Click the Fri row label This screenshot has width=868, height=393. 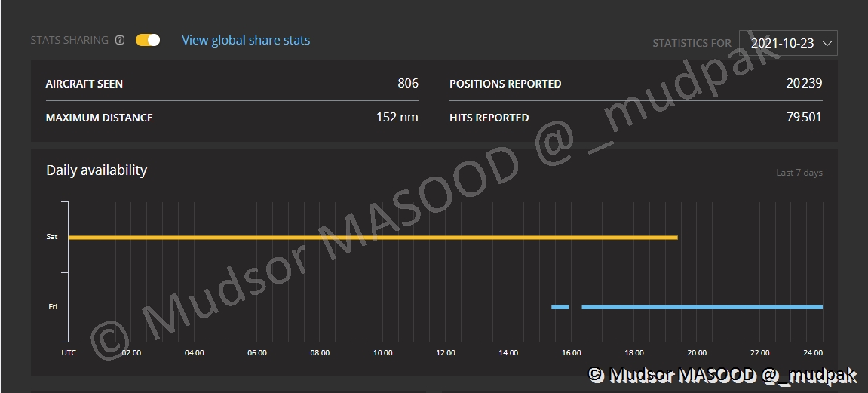pyautogui.click(x=53, y=307)
